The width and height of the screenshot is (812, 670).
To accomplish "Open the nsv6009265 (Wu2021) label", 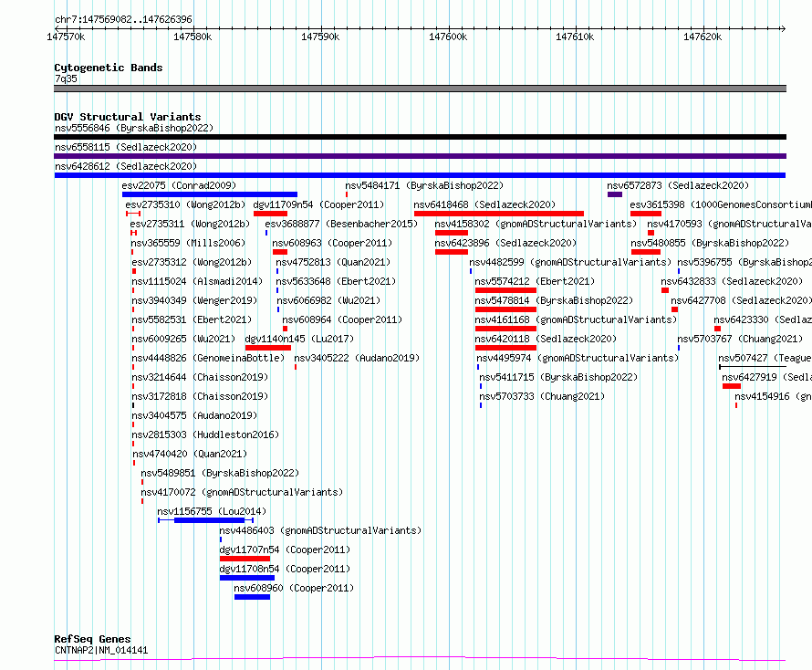I will tap(183, 339).
